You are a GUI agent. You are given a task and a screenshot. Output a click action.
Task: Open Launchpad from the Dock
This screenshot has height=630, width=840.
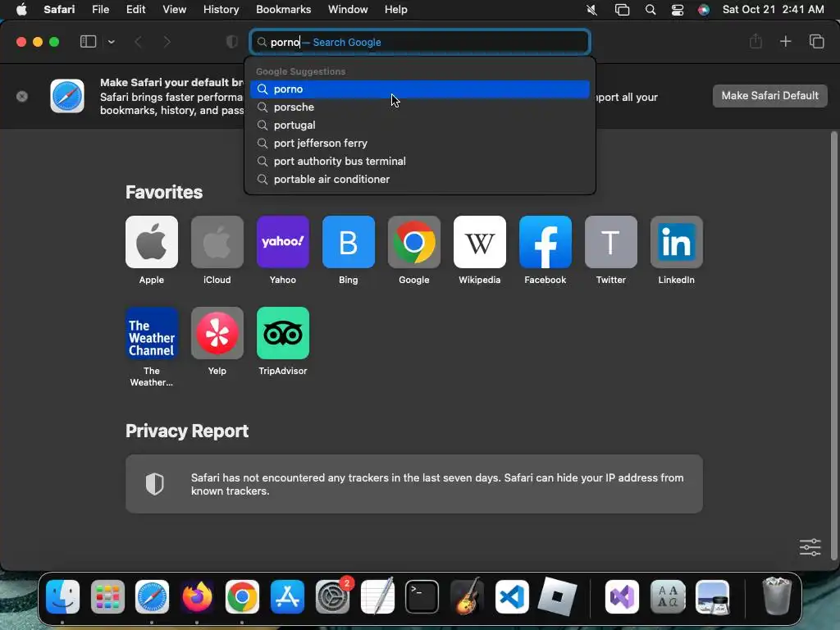coord(107,596)
